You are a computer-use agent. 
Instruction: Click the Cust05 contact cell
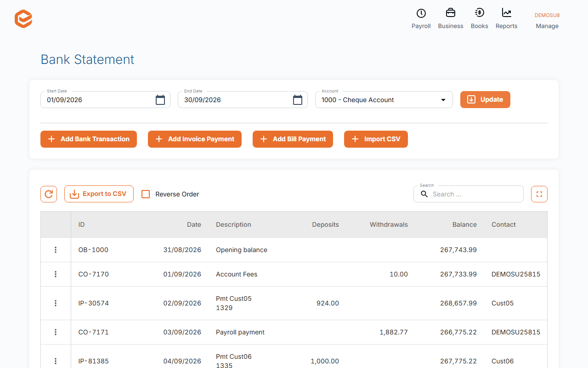(503, 303)
